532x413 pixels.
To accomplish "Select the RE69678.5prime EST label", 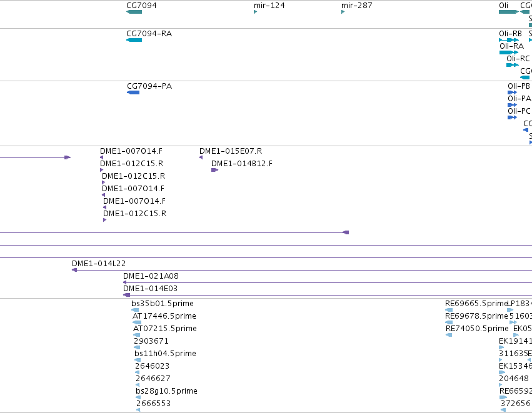I will 476,316.
